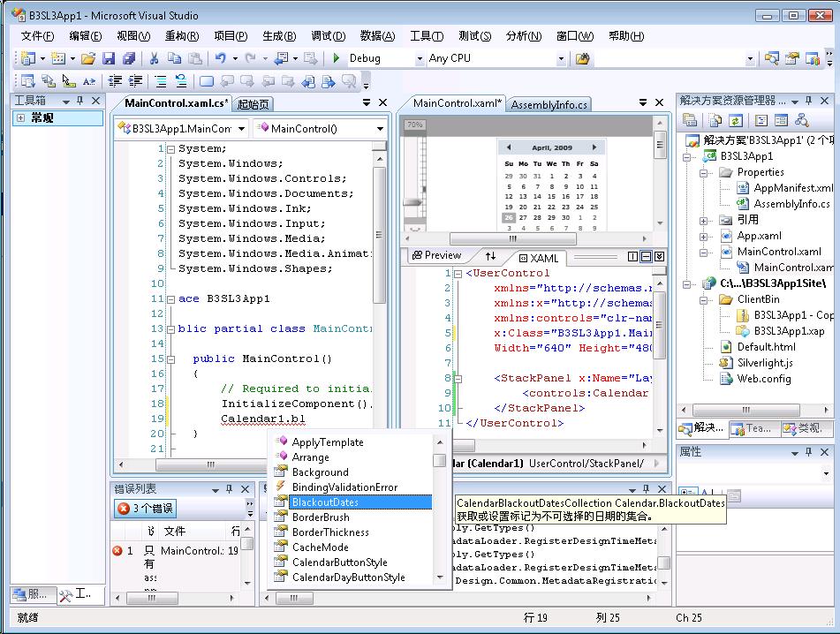Click the Navigate Backward toolbar icon
Viewport: 840px width, 634px height.
[x=281, y=58]
